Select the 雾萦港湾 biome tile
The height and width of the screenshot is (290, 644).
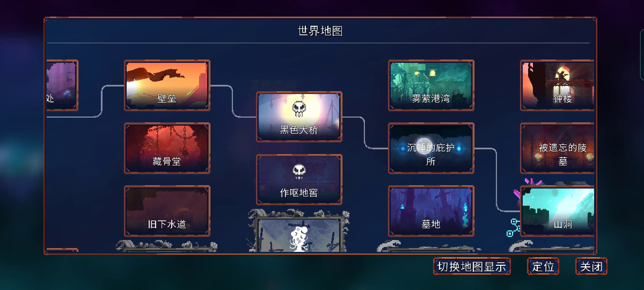pos(431,85)
